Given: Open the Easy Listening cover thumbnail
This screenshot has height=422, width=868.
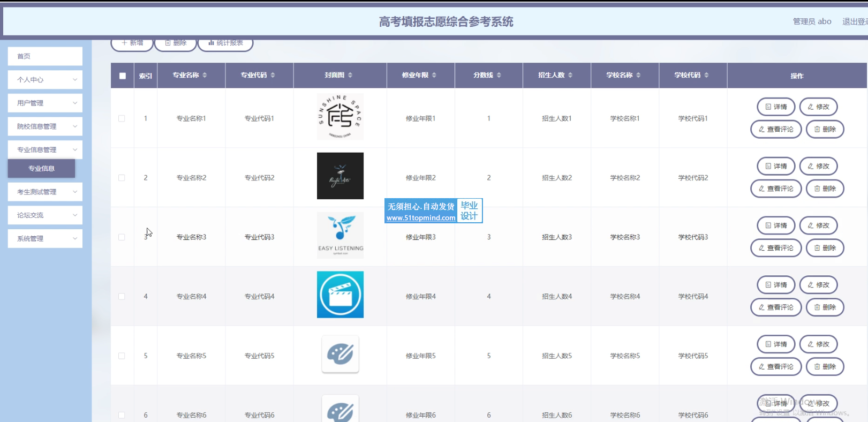Looking at the screenshot, I should (x=340, y=235).
